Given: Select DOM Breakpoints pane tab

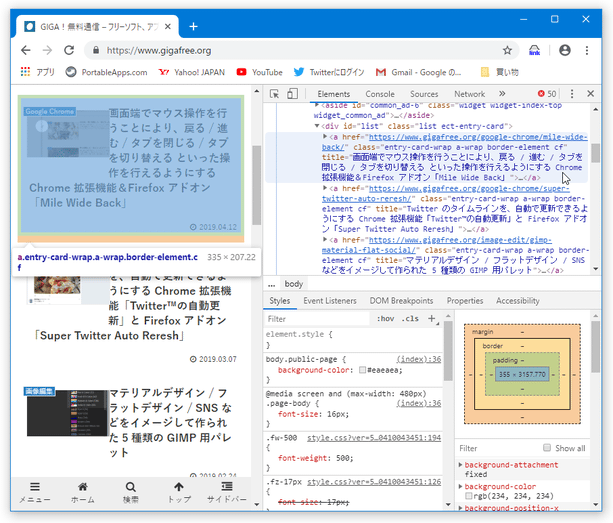Looking at the screenshot, I should (401, 301).
